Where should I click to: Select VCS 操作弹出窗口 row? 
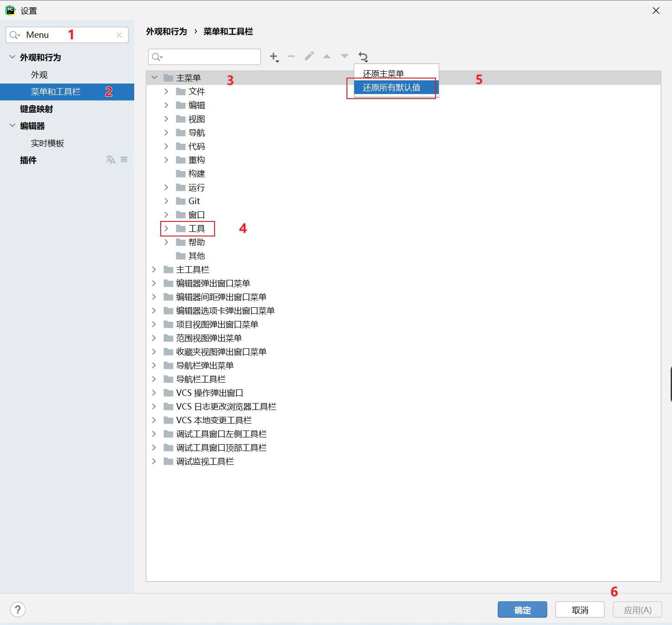(x=404, y=393)
